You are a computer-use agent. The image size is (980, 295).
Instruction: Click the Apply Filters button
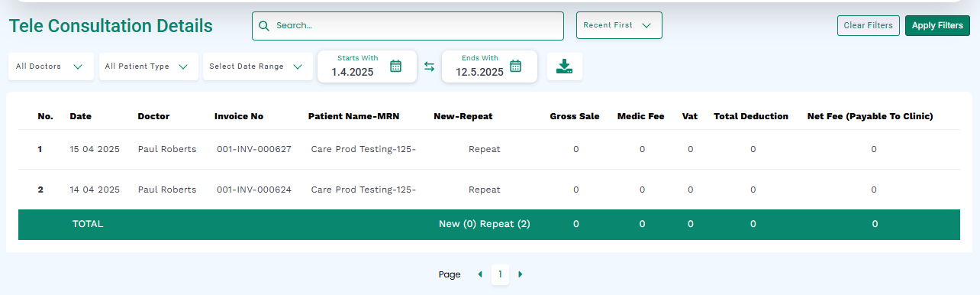coord(937,25)
